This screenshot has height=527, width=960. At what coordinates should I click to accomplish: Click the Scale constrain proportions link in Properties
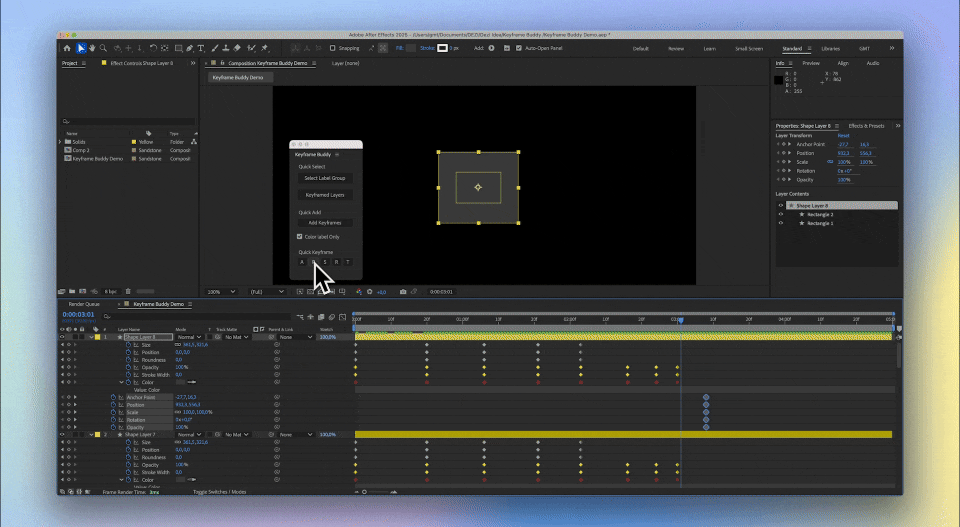[830, 162]
